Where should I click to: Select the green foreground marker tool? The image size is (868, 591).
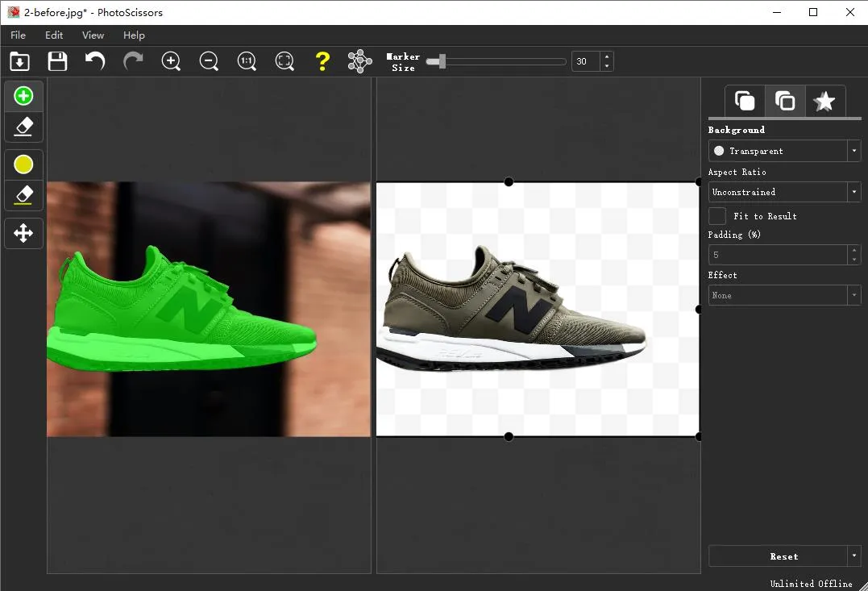tap(23, 96)
